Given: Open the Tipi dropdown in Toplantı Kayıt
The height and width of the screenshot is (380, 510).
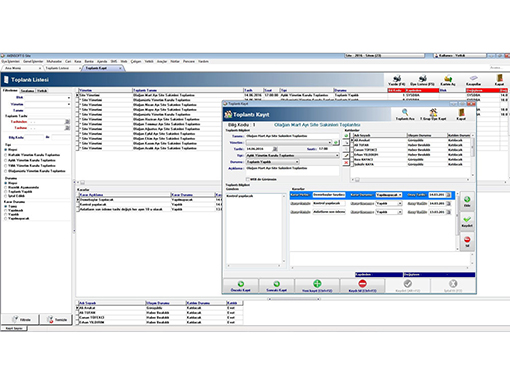Looking at the screenshot, I should [337, 156].
